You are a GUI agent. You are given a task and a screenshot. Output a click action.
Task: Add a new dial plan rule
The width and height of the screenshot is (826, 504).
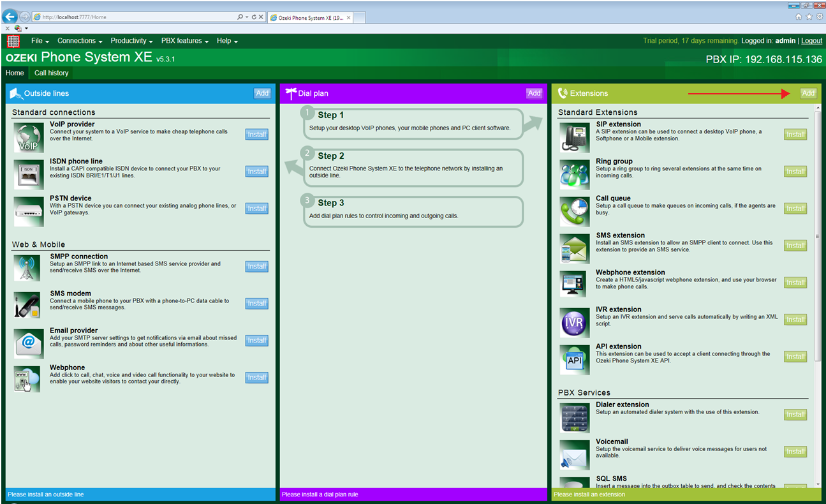535,93
